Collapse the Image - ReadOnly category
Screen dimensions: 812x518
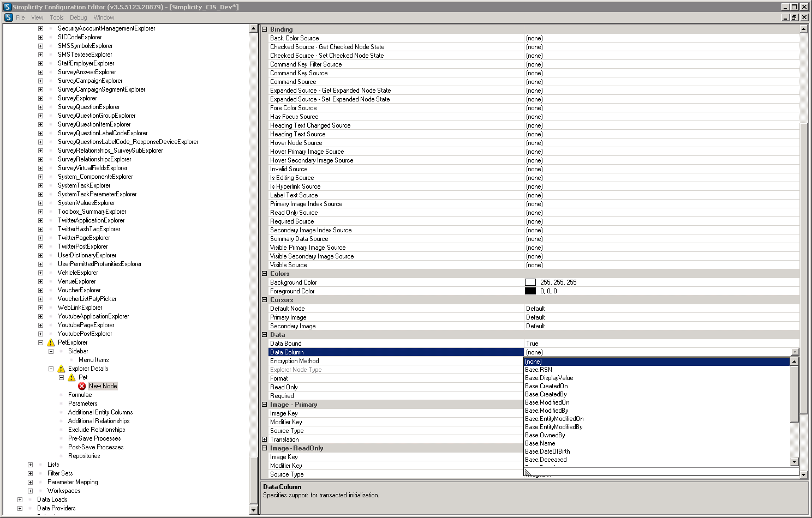[x=265, y=448]
